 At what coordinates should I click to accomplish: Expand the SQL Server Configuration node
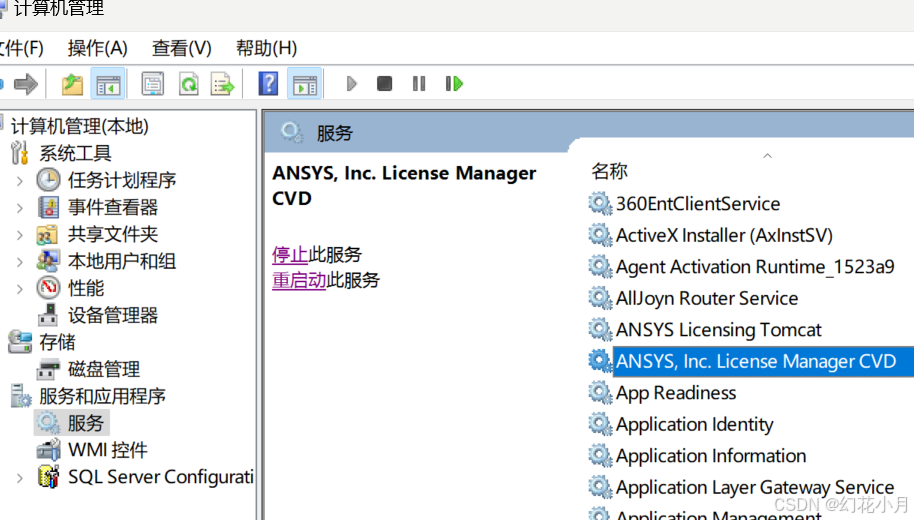point(20,477)
